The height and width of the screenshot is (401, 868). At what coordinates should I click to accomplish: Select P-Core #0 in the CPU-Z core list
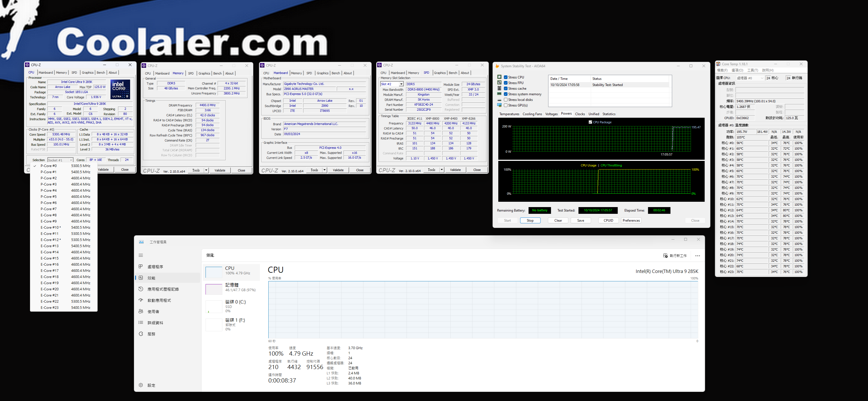coord(64,166)
